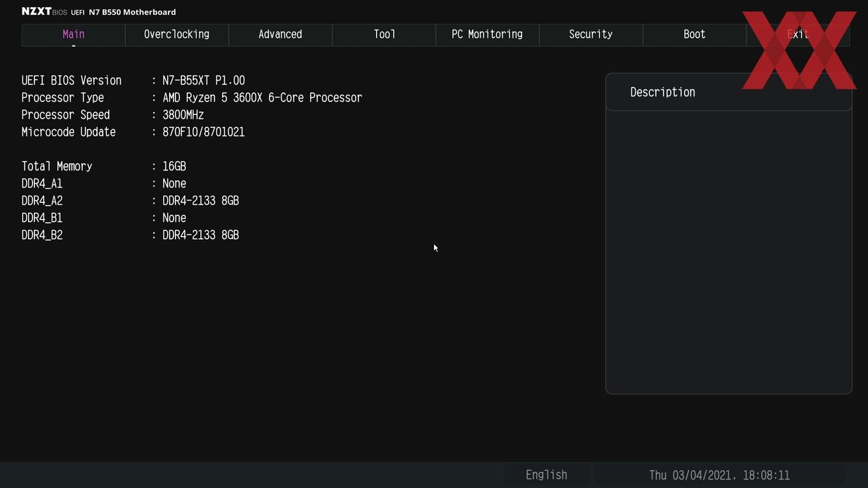Select the Total Memory label

tap(57, 166)
